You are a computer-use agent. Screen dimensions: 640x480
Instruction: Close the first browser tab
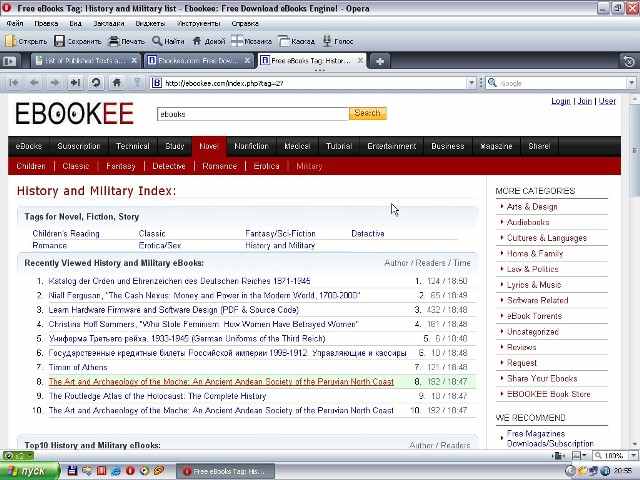coord(134,60)
